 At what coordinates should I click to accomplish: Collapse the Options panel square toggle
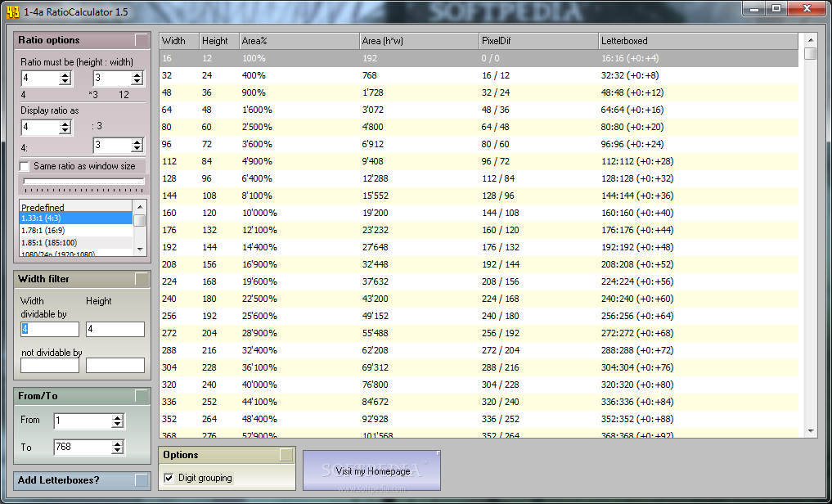[286, 455]
